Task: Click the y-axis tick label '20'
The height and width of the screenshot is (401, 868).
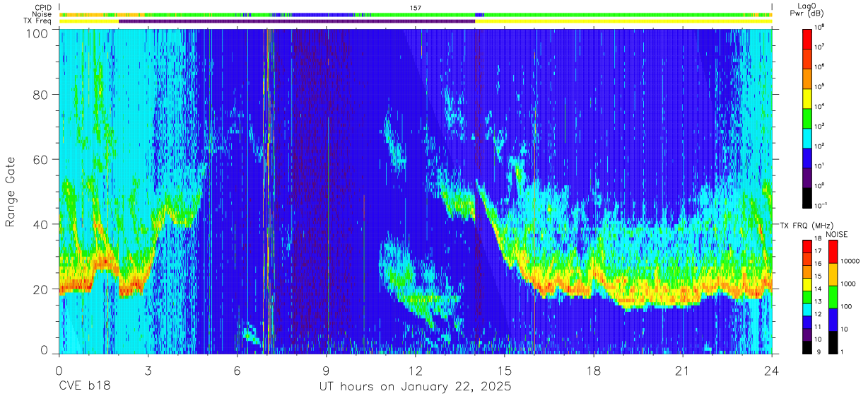Action: pyautogui.click(x=41, y=289)
